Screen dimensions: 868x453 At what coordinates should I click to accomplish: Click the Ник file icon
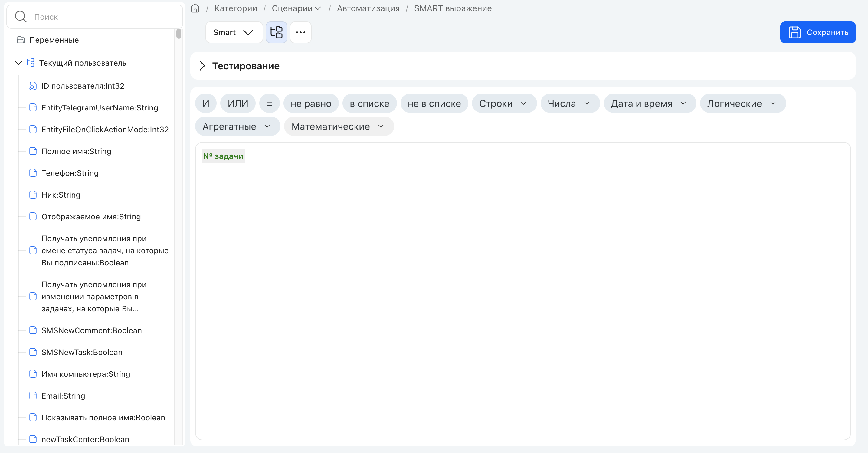(x=33, y=195)
